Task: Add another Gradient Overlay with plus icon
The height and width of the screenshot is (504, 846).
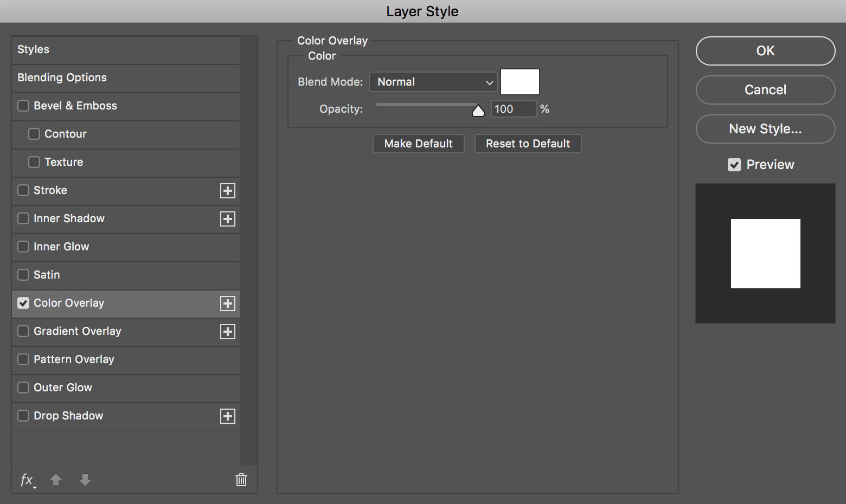Action: (228, 332)
